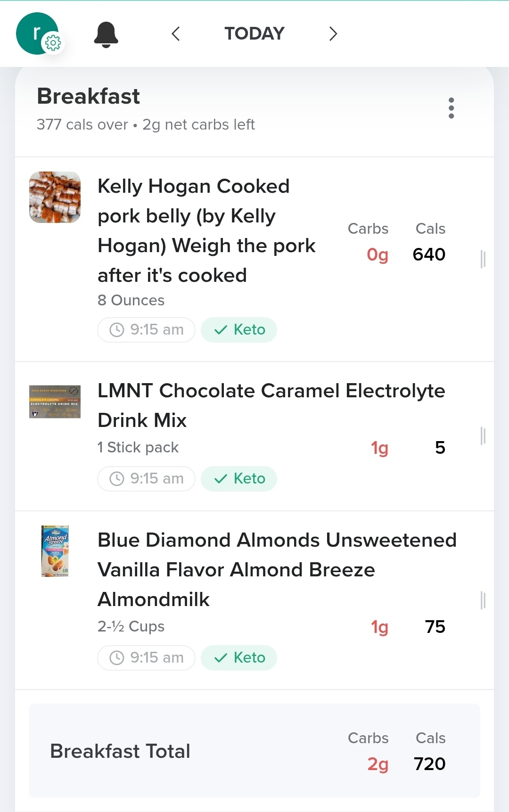Tap the Almond Breeze carton thumbnail
Viewport: 509px width, 812px height.
pos(55,551)
